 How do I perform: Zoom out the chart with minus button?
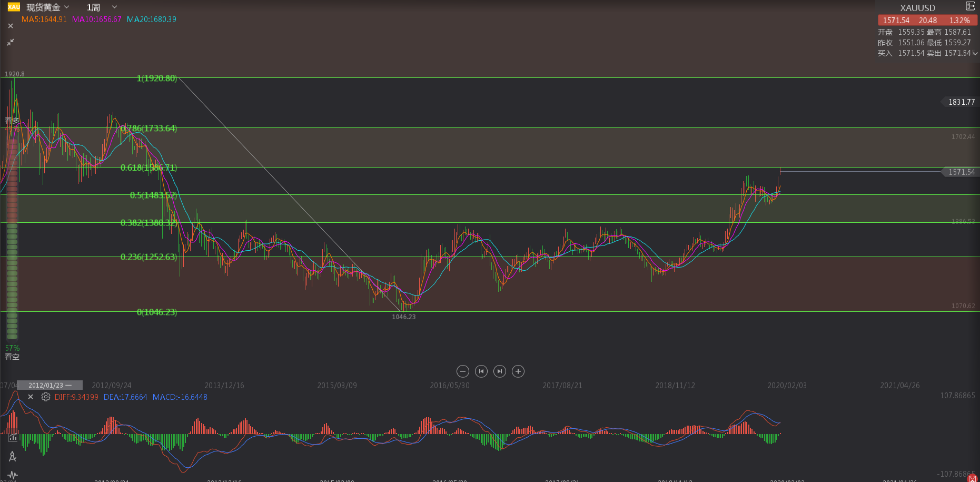pyautogui.click(x=462, y=371)
